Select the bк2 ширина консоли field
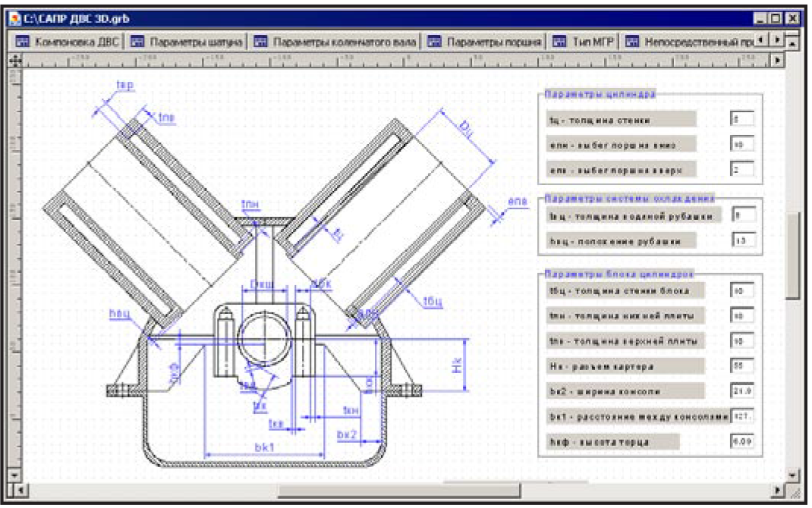 [741, 390]
